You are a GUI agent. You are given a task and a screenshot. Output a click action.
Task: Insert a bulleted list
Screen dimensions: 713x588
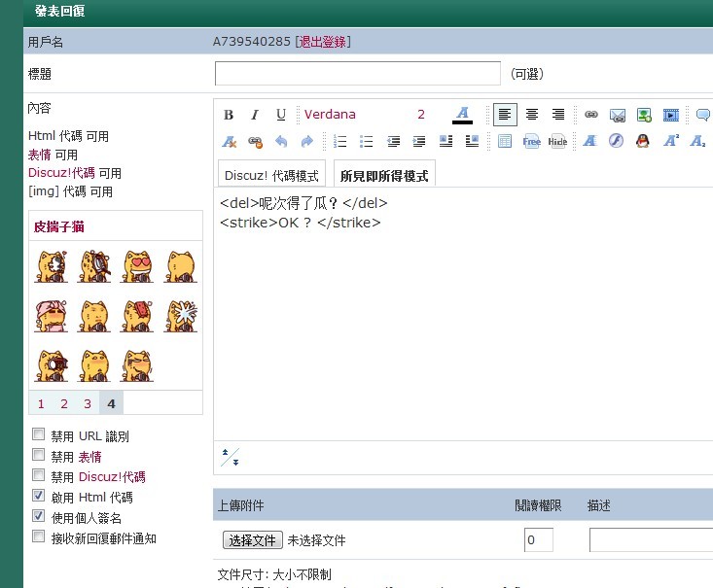(x=366, y=141)
